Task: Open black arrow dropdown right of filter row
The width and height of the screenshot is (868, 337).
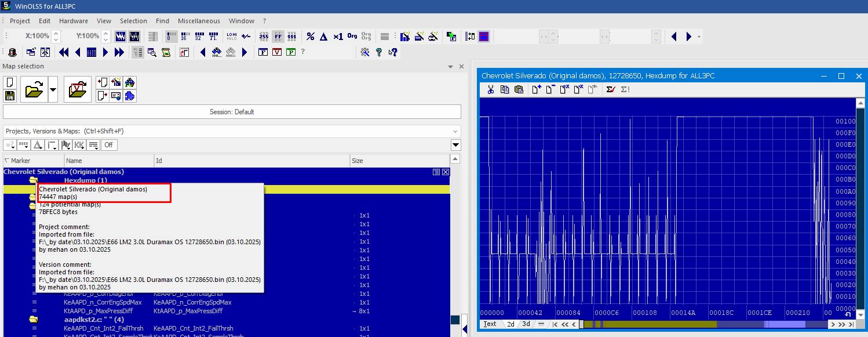Action: pyautogui.click(x=456, y=145)
